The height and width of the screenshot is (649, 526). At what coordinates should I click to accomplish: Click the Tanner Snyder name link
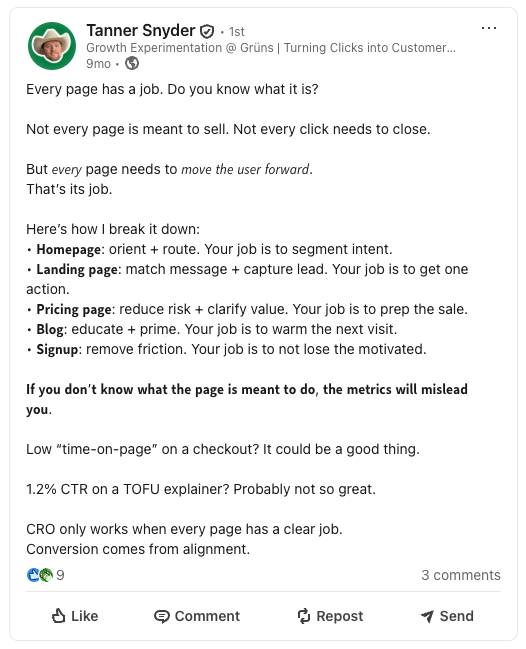[x=141, y=31]
